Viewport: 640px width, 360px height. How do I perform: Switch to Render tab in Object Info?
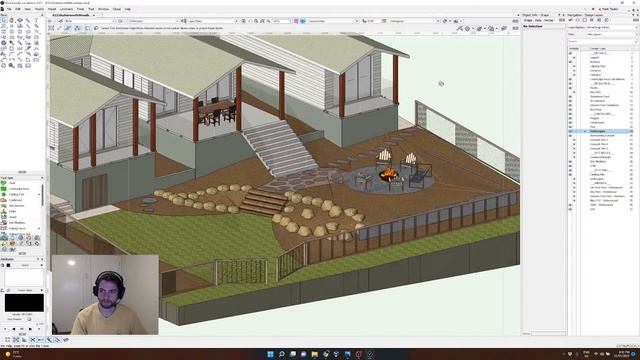(549, 20)
